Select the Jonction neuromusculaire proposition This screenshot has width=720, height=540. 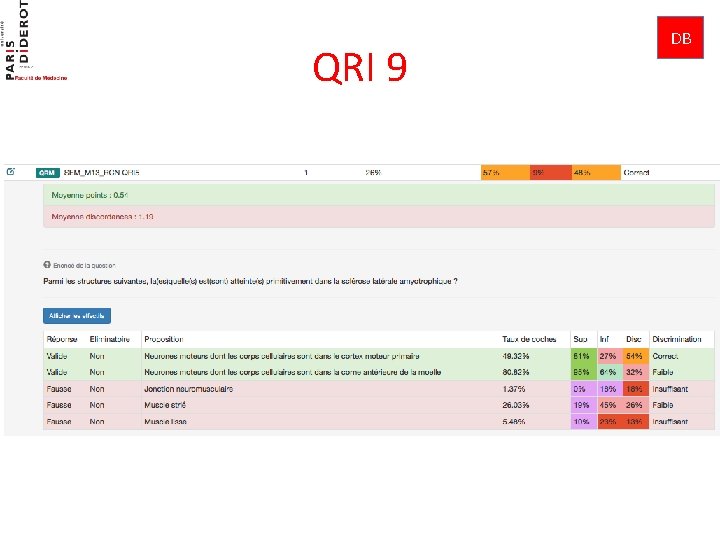click(x=188, y=389)
